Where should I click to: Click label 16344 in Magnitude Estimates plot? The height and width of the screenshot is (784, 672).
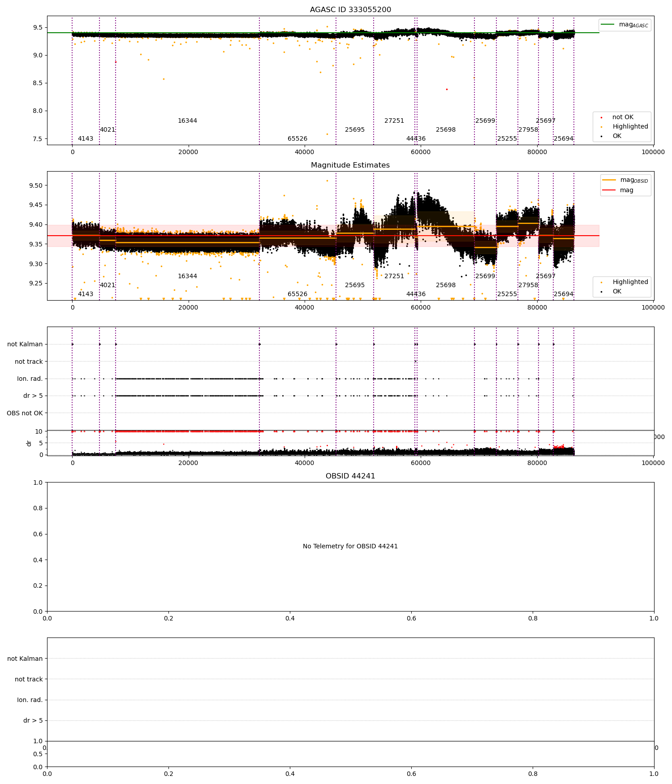click(187, 276)
